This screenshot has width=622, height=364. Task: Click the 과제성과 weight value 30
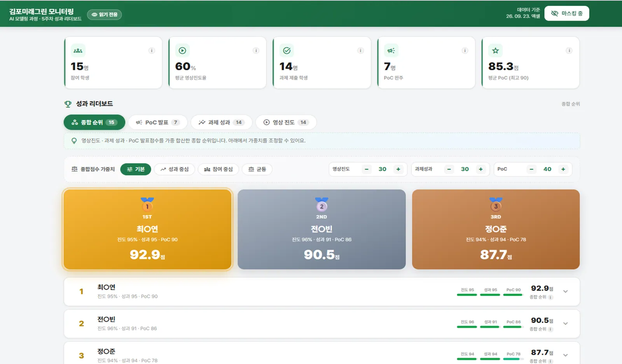[x=465, y=169]
